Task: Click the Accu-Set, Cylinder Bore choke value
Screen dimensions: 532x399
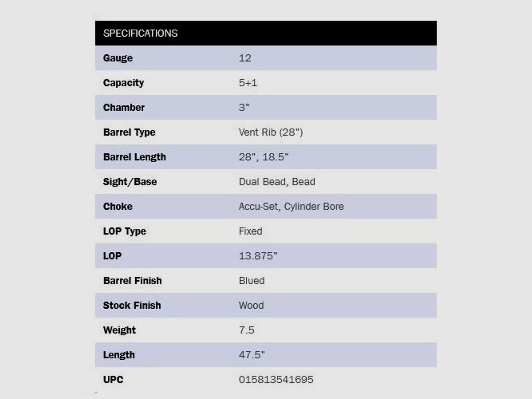Action: (x=291, y=206)
